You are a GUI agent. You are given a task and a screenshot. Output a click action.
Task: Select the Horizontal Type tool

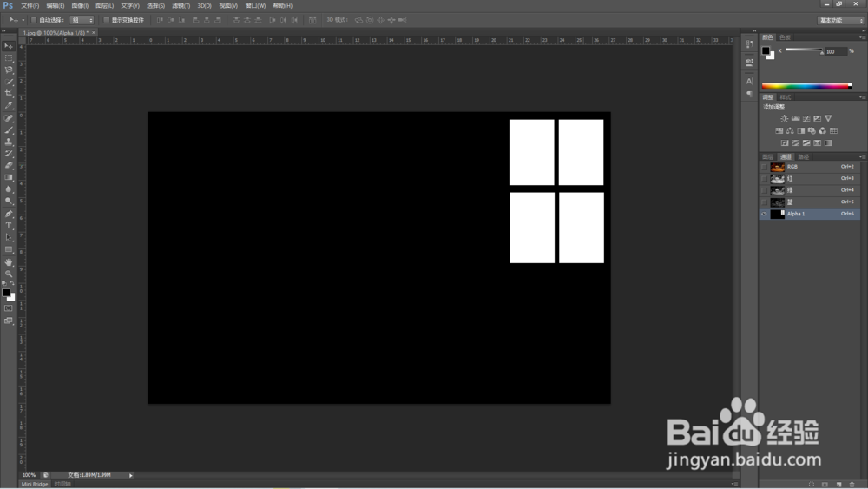(x=9, y=226)
